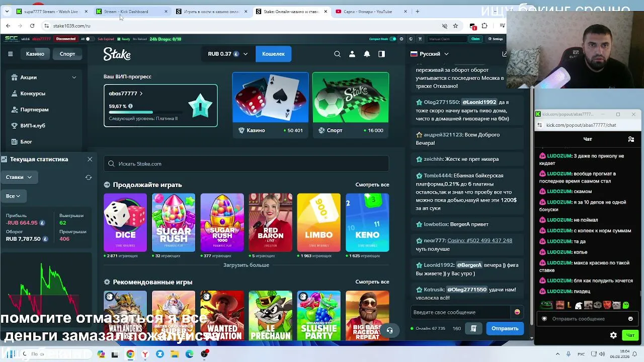
Task: Open the OBS icon in the taskbar
Action: (204, 354)
